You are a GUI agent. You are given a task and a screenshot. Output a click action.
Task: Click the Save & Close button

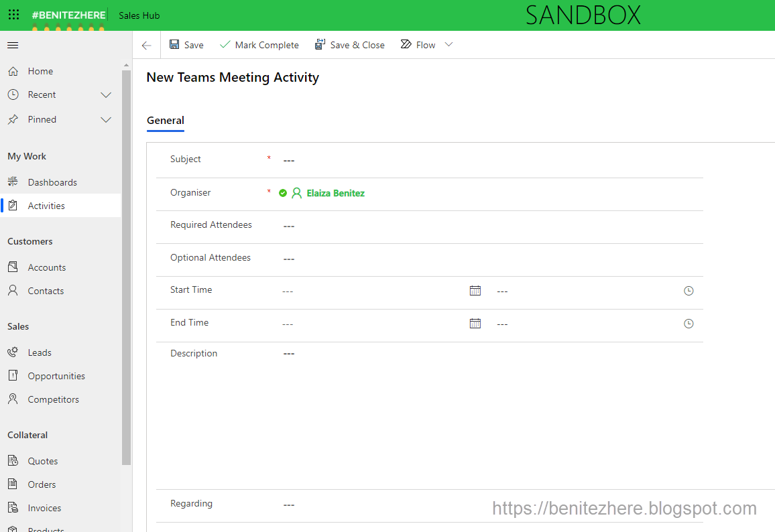coord(350,44)
